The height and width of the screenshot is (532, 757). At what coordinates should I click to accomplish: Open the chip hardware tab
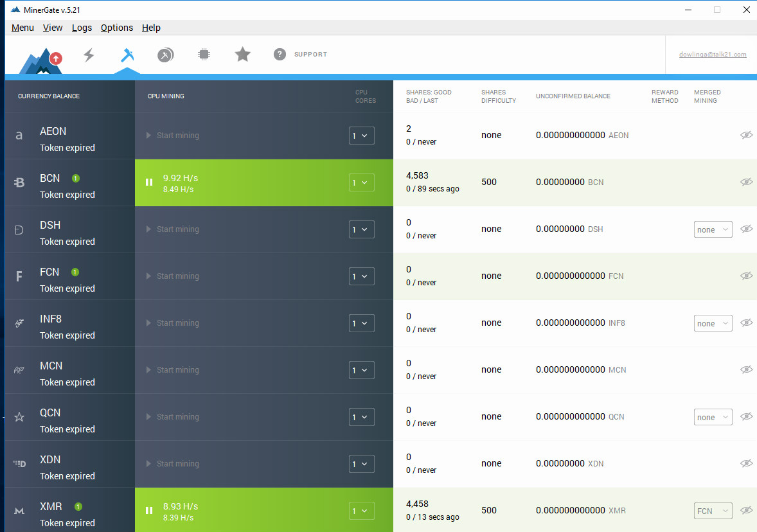click(204, 55)
